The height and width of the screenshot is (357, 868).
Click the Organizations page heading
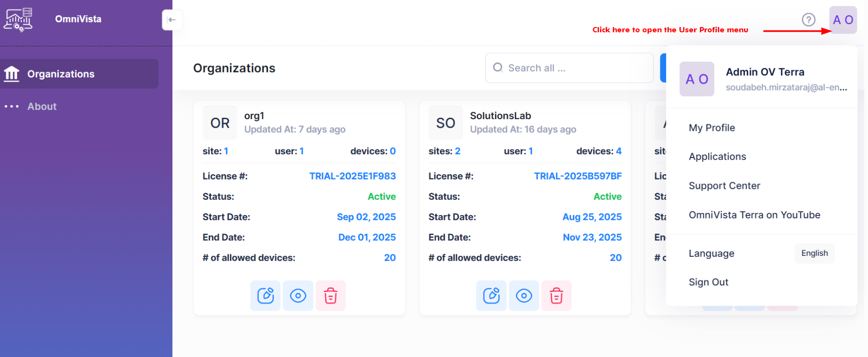[x=234, y=68]
